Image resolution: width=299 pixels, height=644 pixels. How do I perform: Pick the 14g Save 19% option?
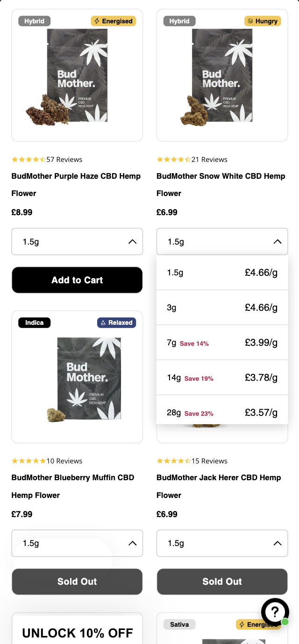pyautogui.click(x=222, y=378)
